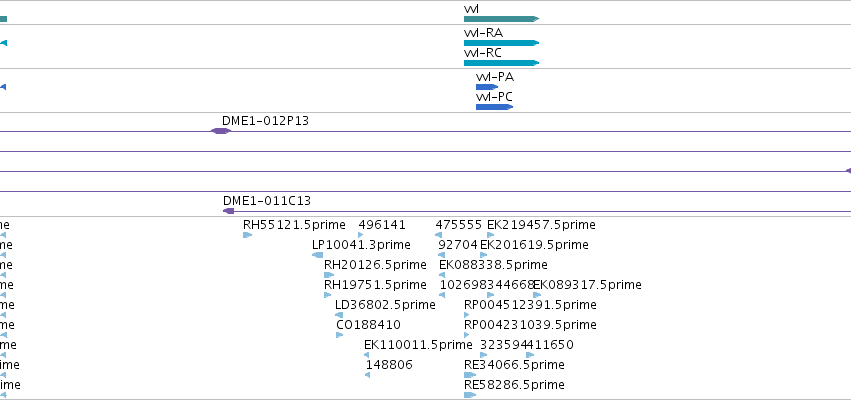The height and width of the screenshot is (400, 851).
Task: Select the DME1-012P13 purple glyph
Action: coord(220,131)
